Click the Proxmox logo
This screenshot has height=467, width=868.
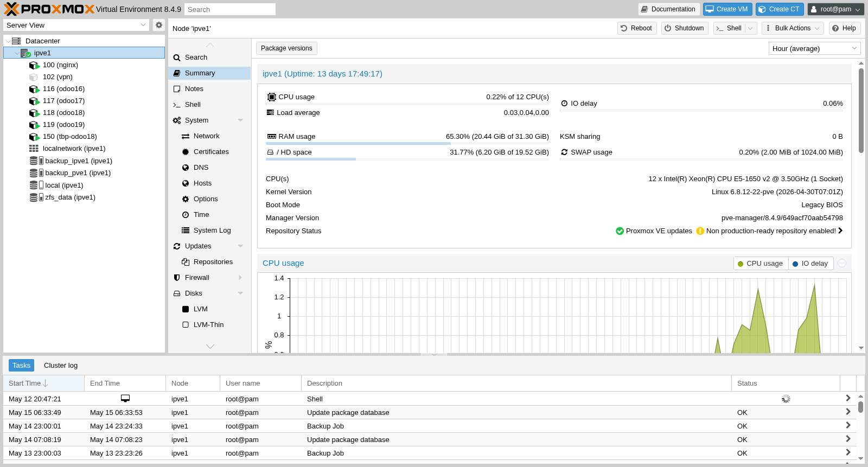point(49,9)
